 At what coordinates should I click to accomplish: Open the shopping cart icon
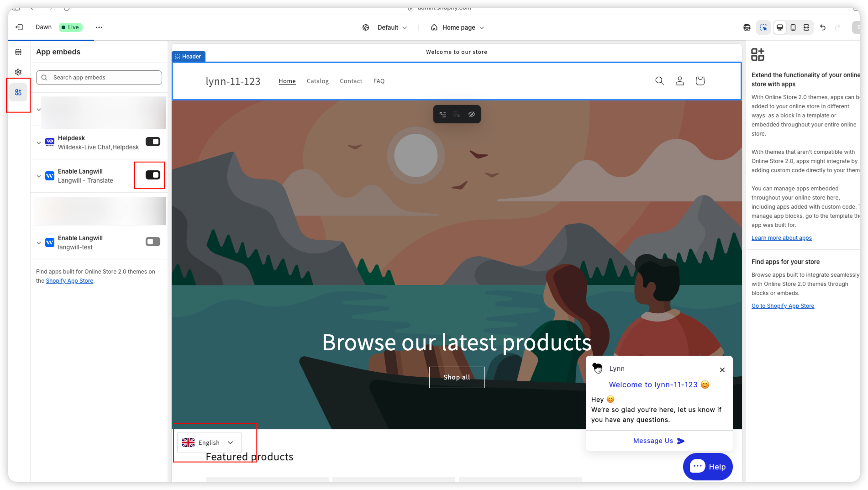(700, 81)
